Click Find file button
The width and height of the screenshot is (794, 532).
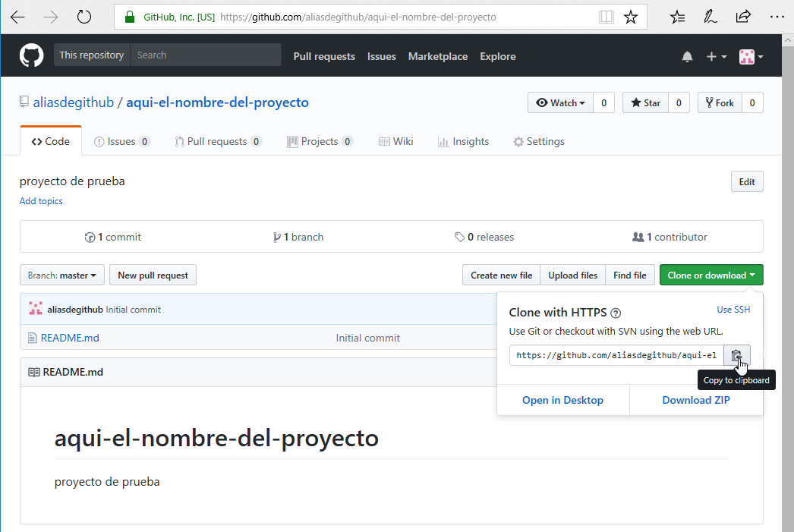click(x=630, y=275)
